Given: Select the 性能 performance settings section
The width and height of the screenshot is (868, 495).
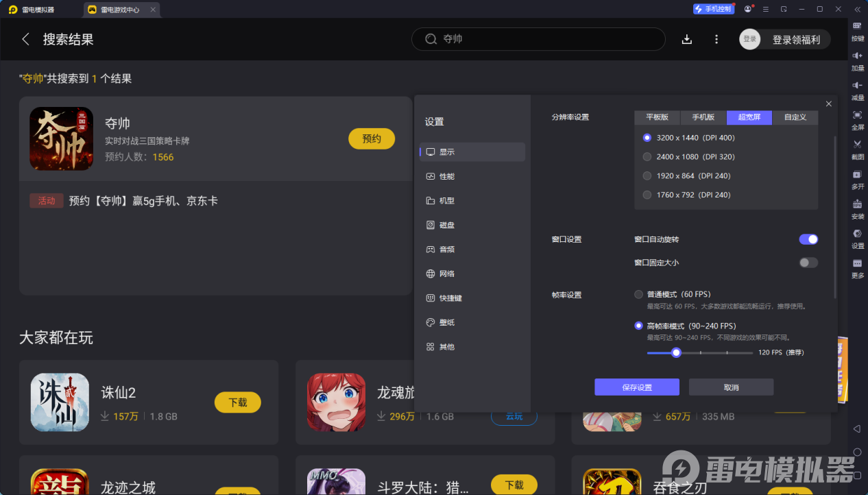Looking at the screenshot, I should tap(472, 176).
